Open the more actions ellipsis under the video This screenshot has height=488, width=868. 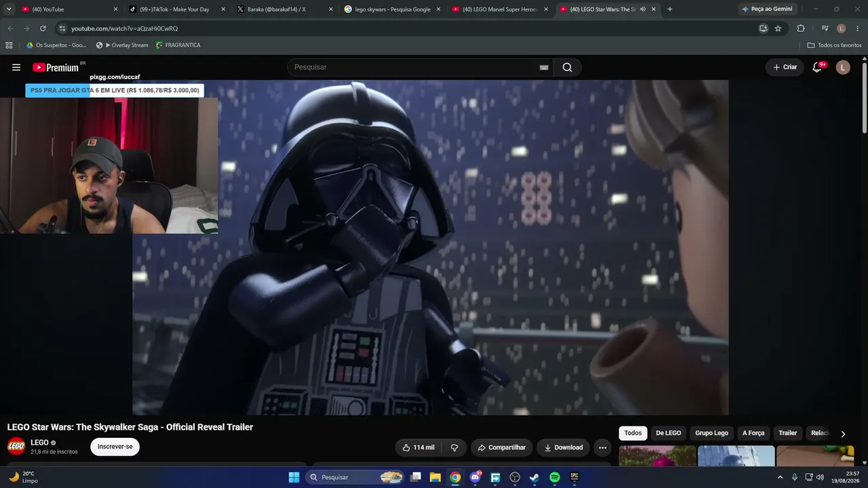pyautogui.click(x=602, y=447)
